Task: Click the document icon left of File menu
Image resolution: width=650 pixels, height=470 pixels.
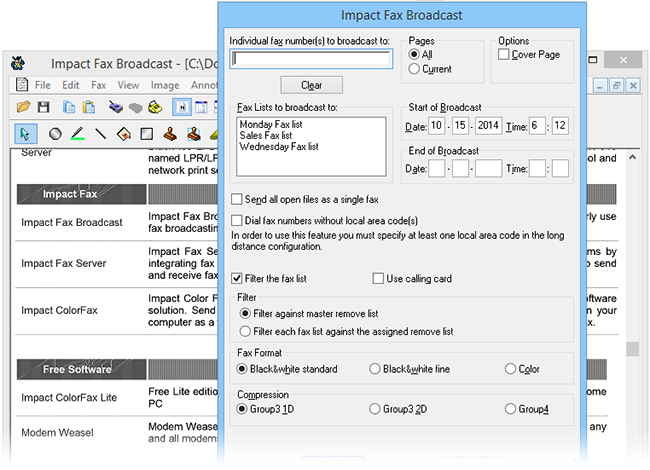Action: tap(22, 85)
